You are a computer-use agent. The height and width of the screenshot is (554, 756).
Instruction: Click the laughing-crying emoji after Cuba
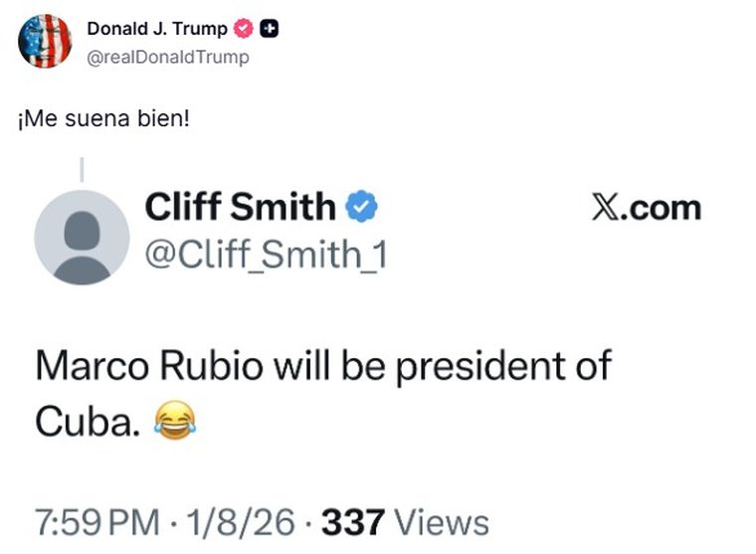point(175,423)
